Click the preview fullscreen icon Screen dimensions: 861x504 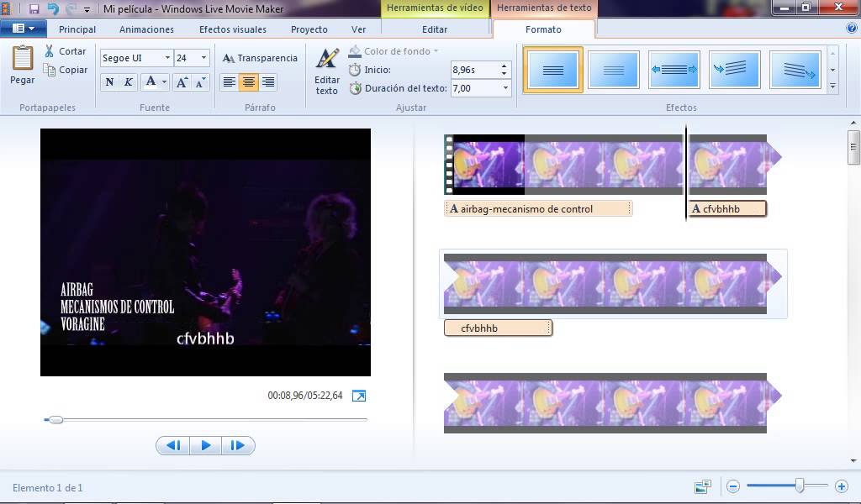click(358, 396)
